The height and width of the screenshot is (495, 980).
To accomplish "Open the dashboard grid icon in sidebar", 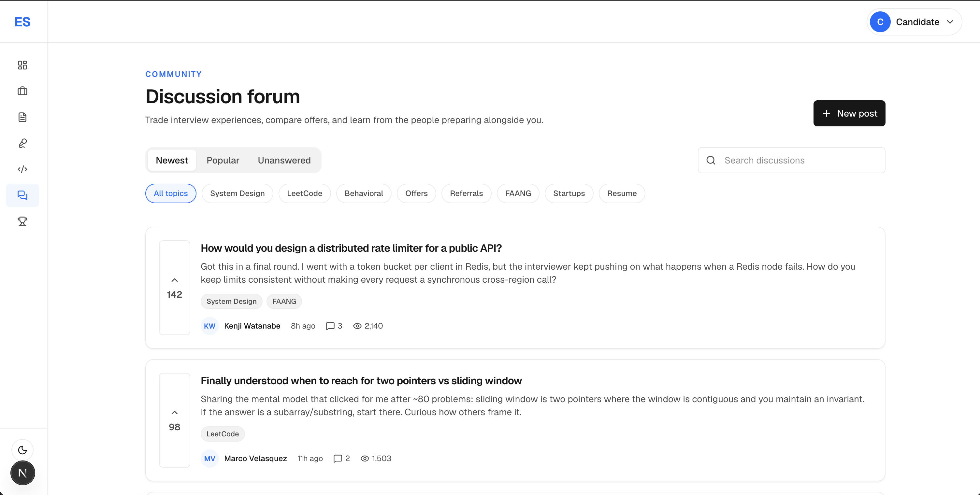I will coord(22,65).
